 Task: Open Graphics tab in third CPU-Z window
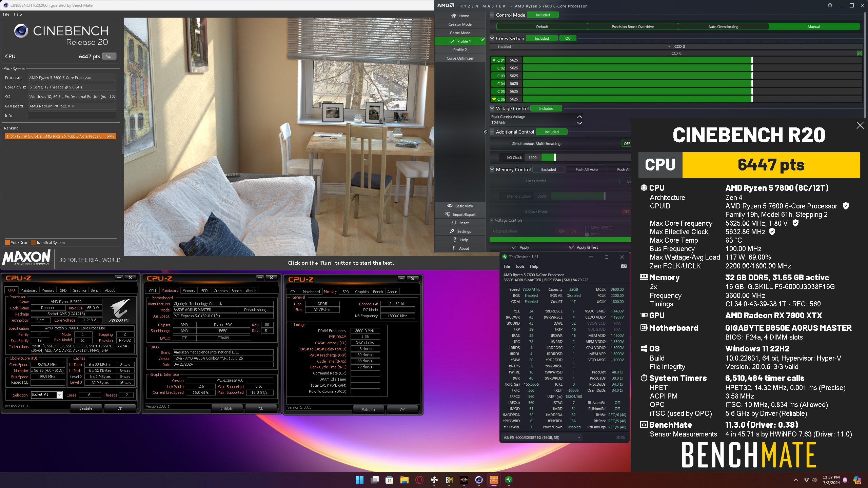[x=362, y=292]
